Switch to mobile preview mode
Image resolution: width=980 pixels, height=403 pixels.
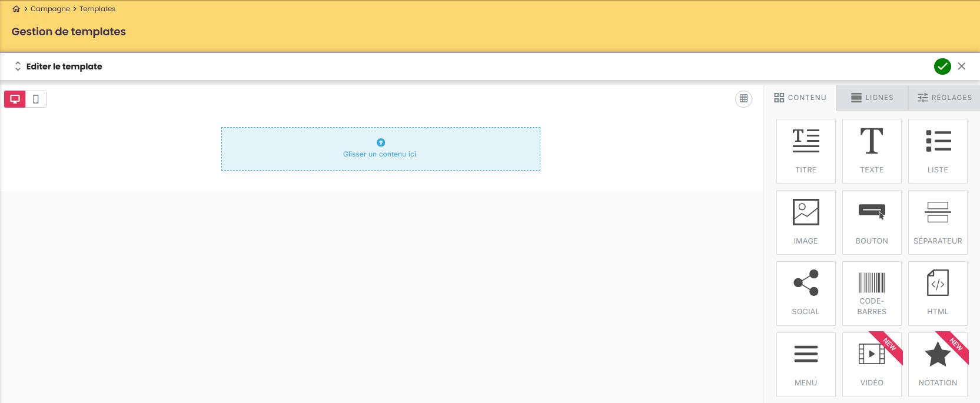coord(36,99)
